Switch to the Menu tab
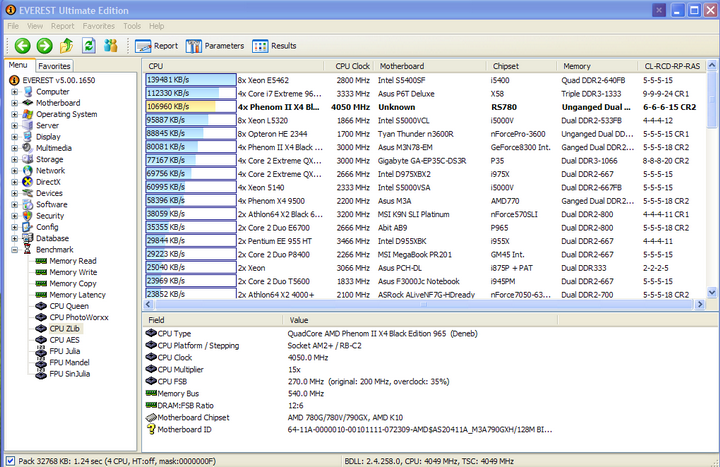The width and height of the screenshot is (720, 467). [x=18, y=65]
